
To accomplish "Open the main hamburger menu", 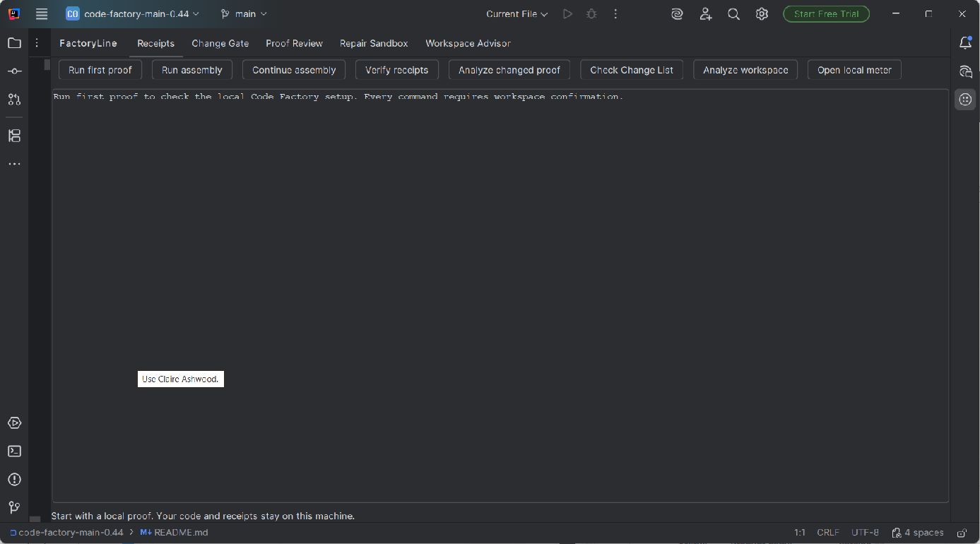I will tap(42, 14).
